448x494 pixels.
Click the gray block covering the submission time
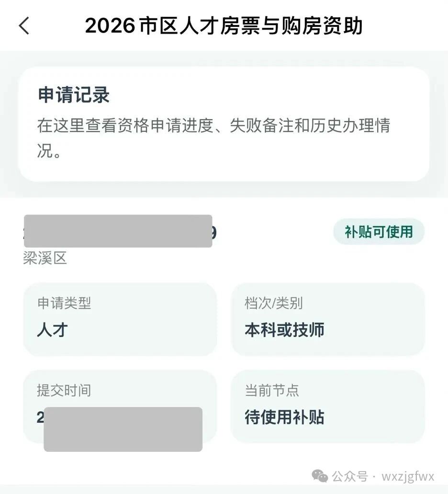tap(123, 429)
